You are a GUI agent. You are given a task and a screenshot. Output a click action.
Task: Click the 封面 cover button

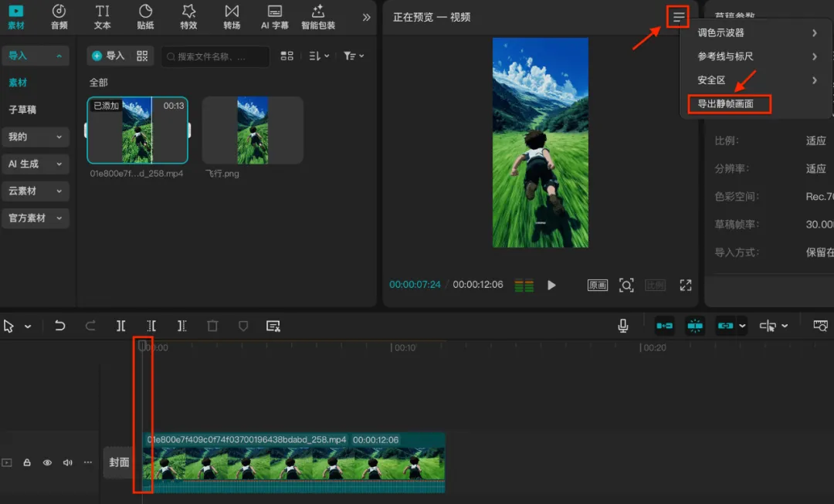point(119,462)
